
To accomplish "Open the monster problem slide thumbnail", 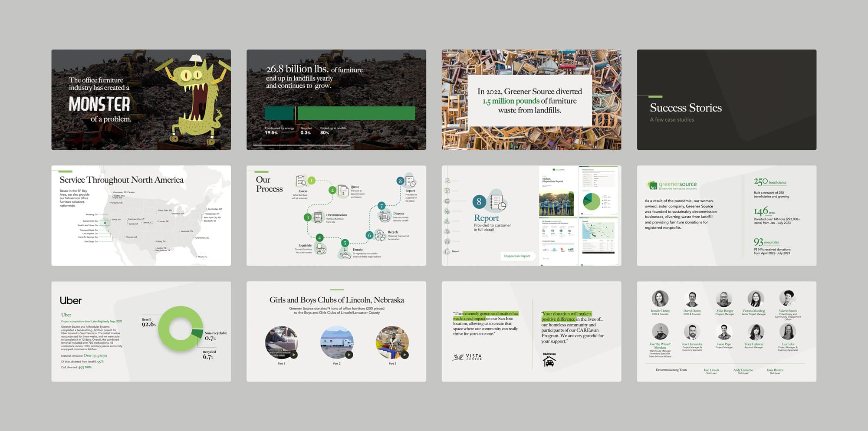I will pos(141,100).
